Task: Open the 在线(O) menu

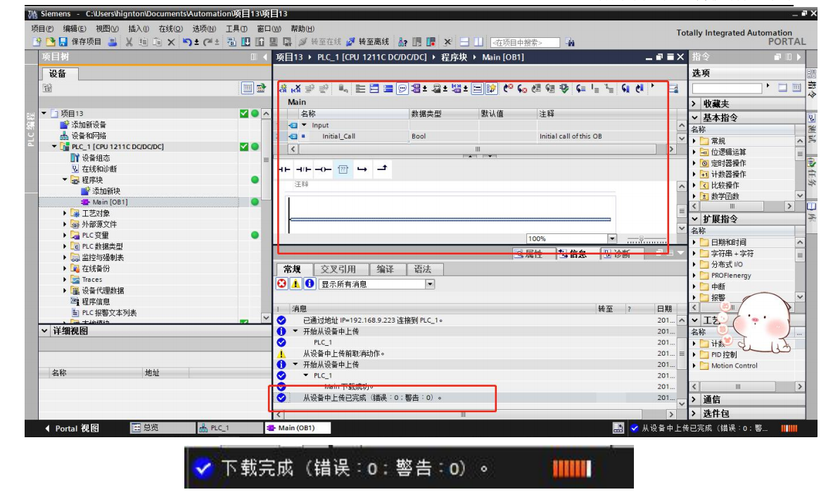Action: (170, 29)
